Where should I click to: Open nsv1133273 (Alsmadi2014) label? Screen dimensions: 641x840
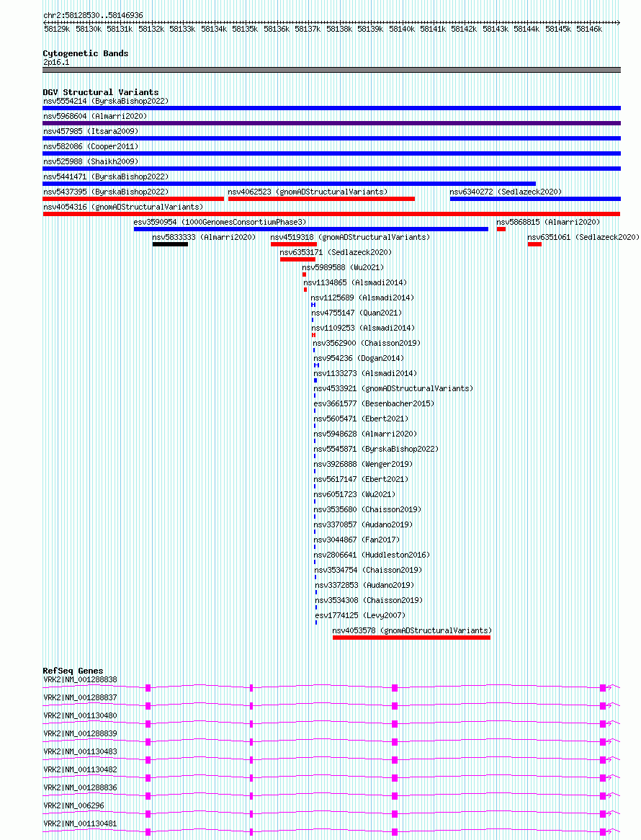pos(365,373)
